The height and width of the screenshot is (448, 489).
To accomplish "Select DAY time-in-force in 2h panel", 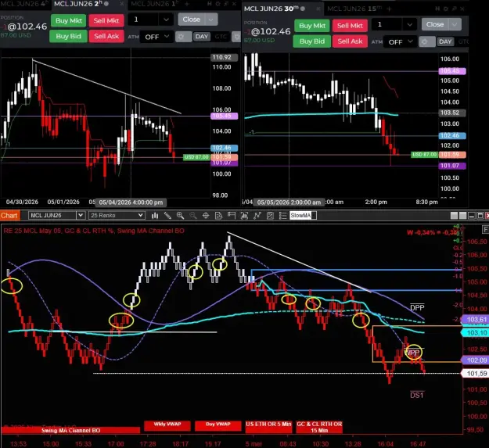I will (201, 37).
